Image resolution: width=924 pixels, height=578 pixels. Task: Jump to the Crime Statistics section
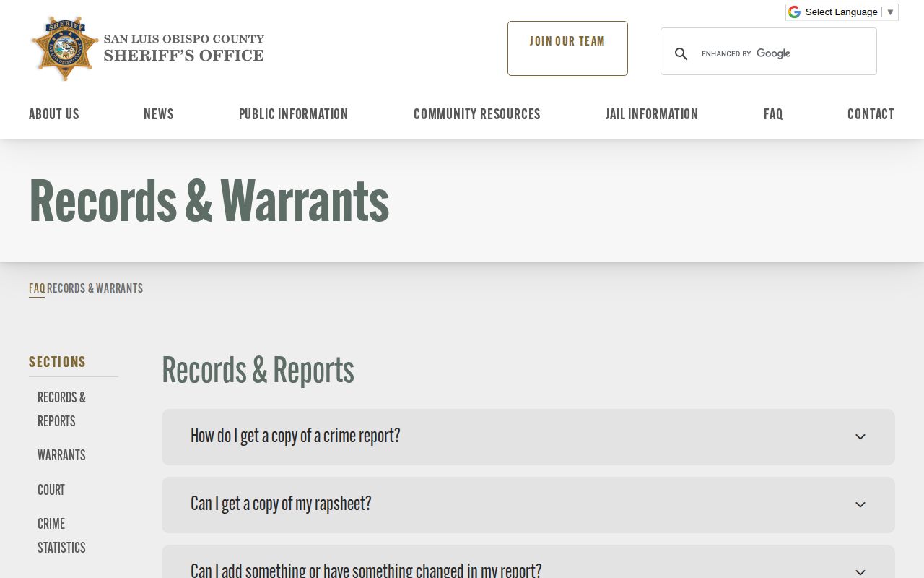[61, 535]
